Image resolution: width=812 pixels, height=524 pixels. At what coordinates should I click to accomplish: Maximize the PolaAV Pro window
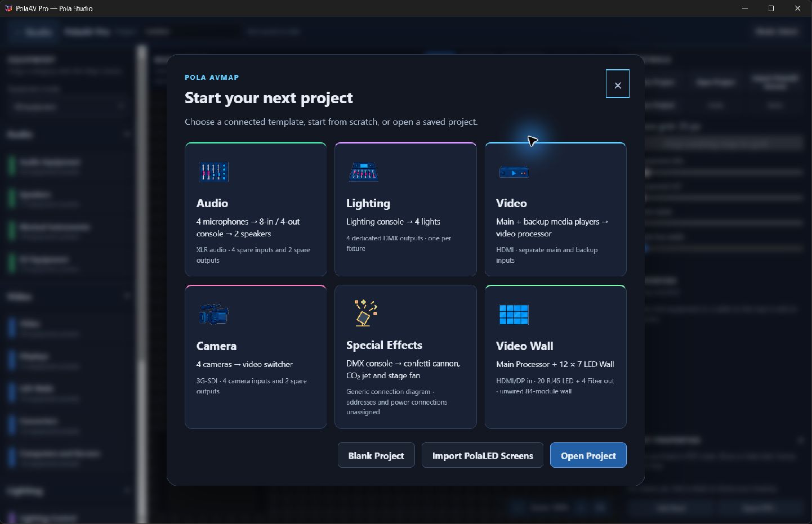pos(771,8)
